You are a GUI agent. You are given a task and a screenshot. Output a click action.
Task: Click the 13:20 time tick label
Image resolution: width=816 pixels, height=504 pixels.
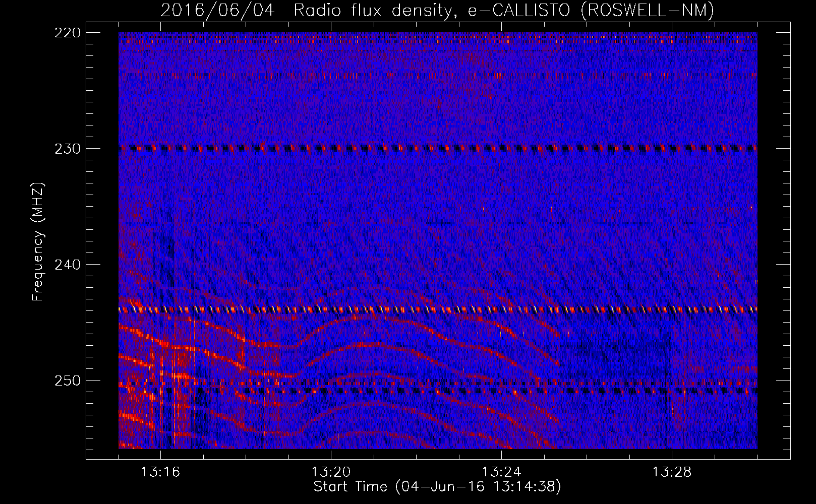(331, 472)
